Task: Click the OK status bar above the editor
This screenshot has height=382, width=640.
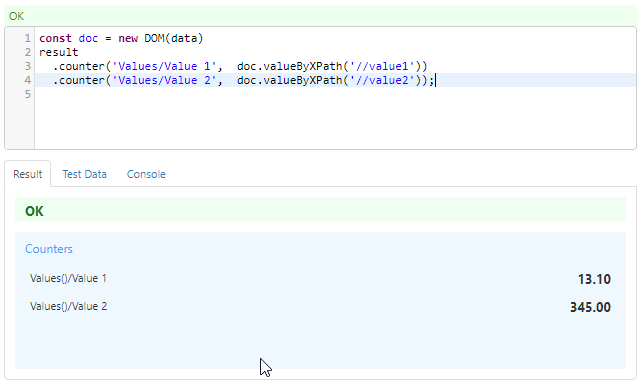Action: [x=320, y=16]
